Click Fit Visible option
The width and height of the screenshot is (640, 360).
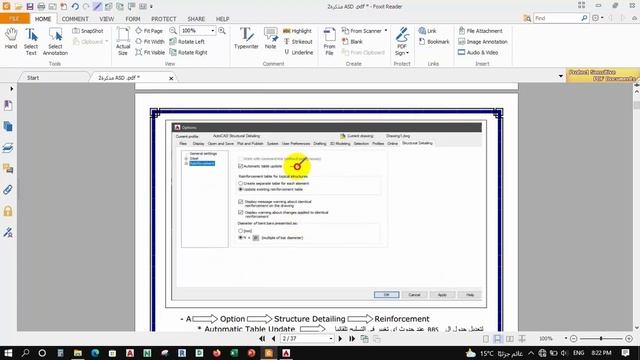point(150,52)
